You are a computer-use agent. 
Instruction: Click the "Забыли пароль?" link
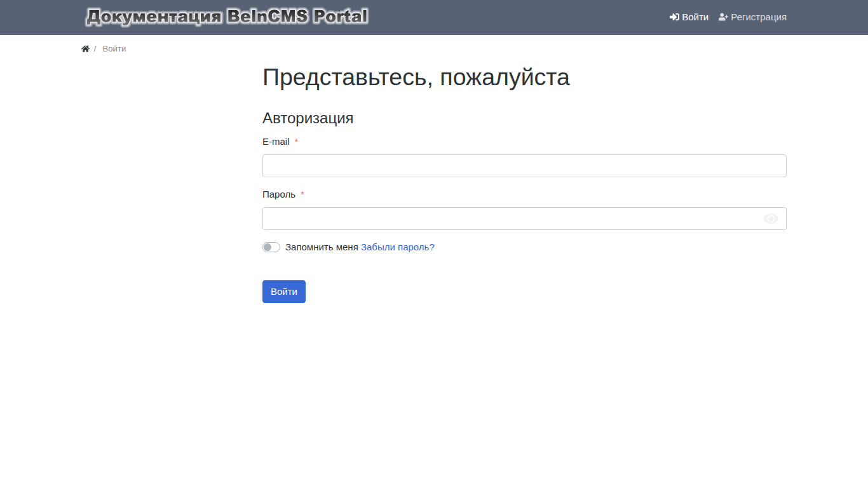[x=398, y=247]
